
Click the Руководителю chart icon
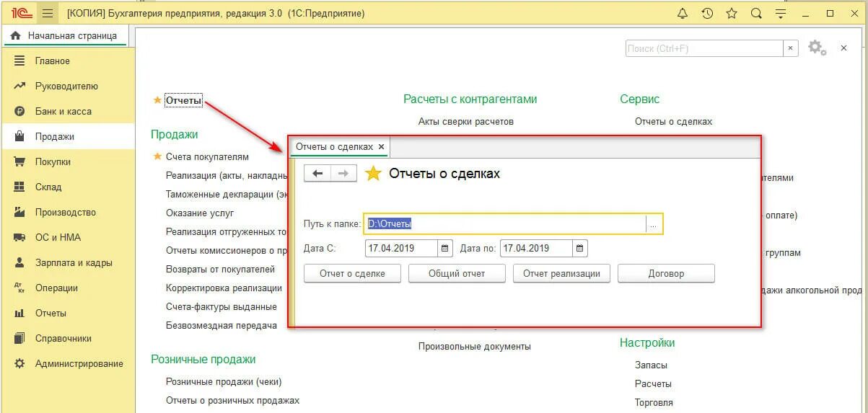pos(19,86)
